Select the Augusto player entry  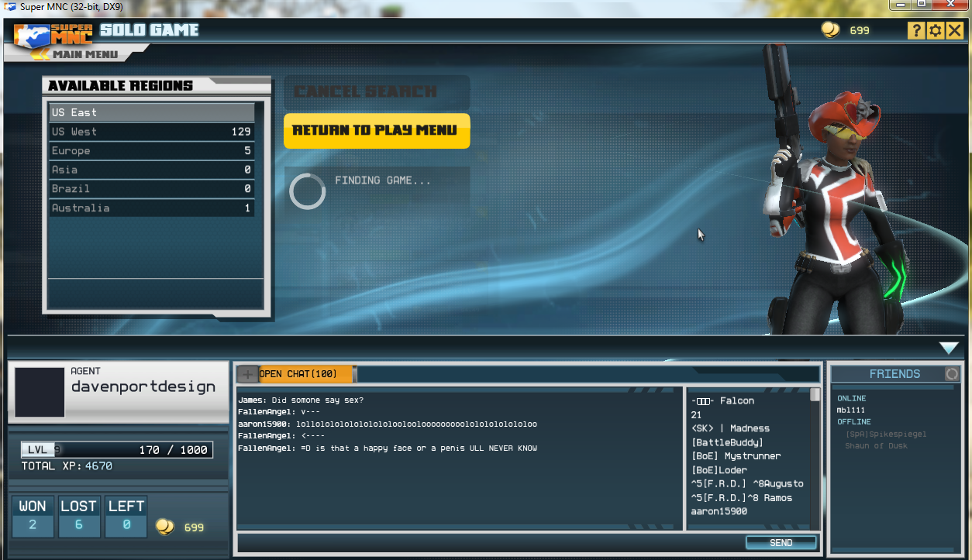tap(747, 484)
